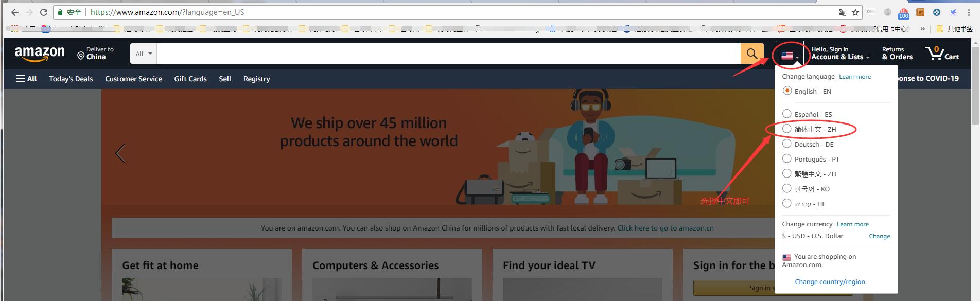Click response to COVID-19 link
Image resolution: width=980 pixels, height=301 pixels.
[x=929, y=79]
